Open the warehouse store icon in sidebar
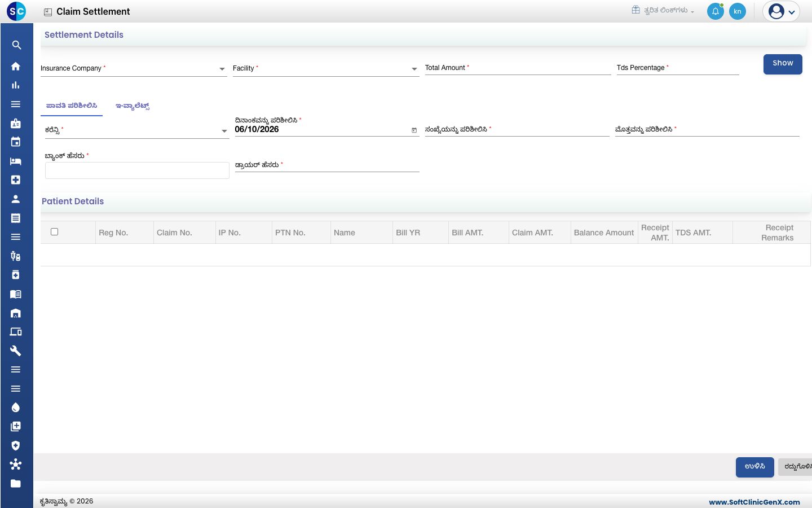Screen dimensions: 812x508 (x=16, y=313)
